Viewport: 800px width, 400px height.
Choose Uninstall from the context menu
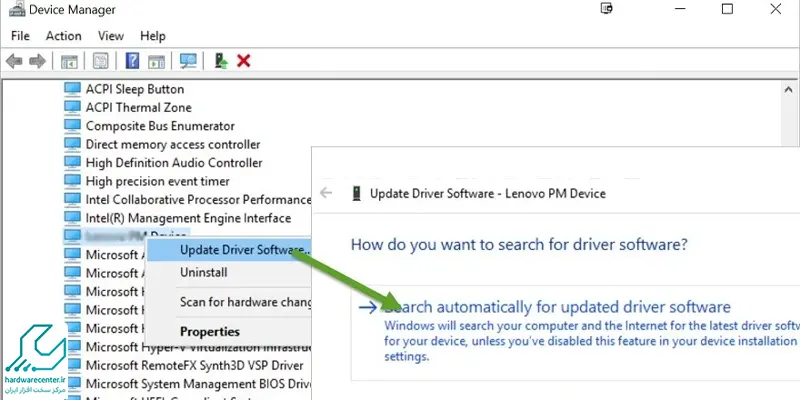(229, 272)
